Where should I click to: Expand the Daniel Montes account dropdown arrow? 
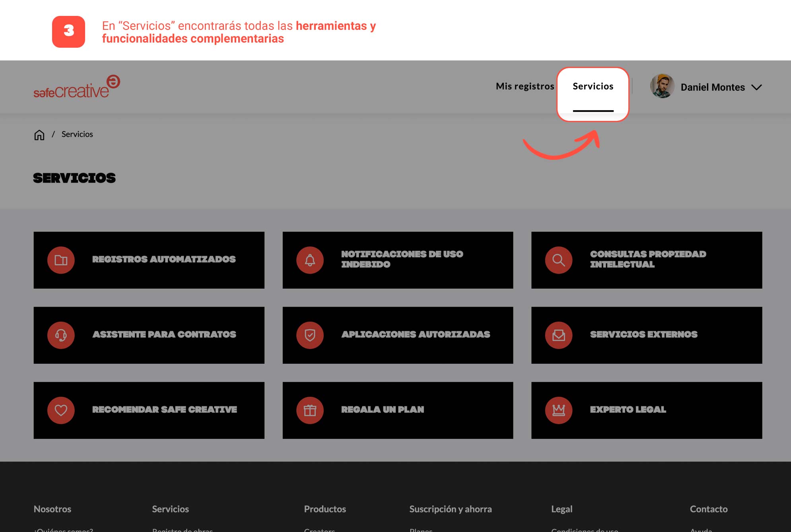(x=756, y=87)
